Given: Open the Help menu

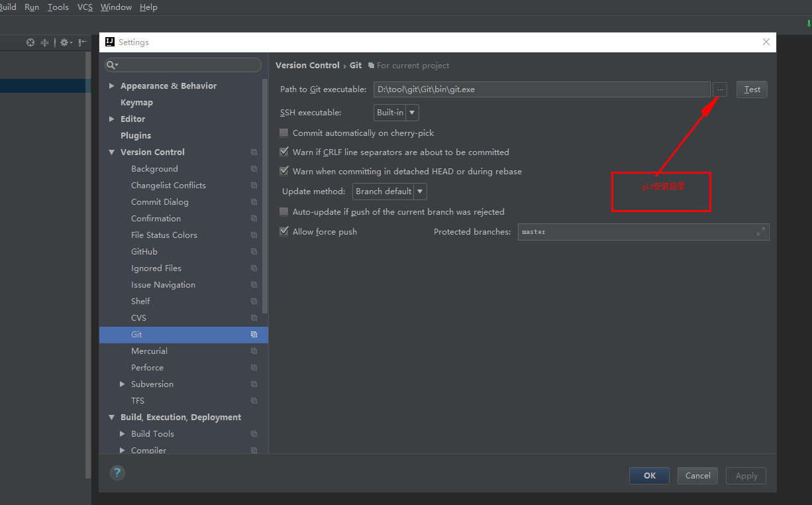Looking at the screenshot, I should coord(148,7).
